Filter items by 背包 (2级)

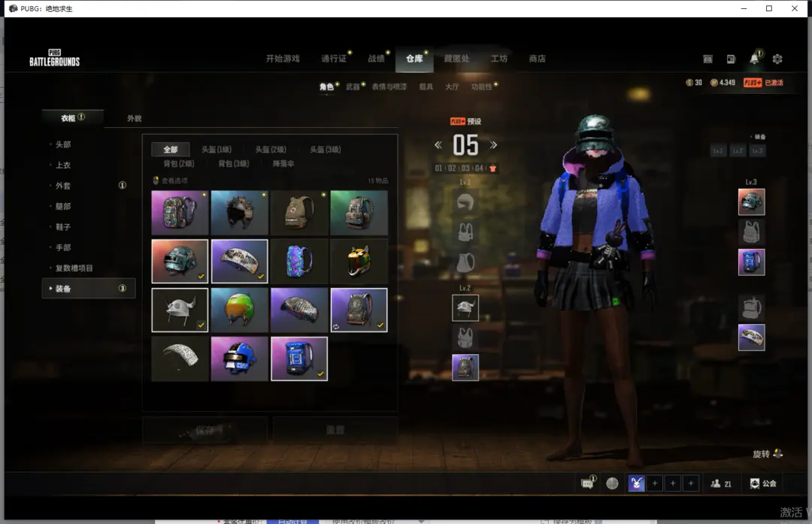179,164
